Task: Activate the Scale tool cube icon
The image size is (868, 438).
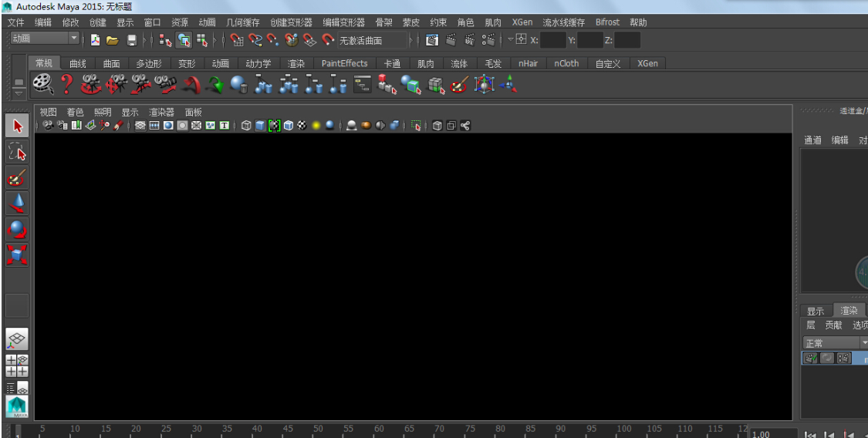Action: [17, 254]
